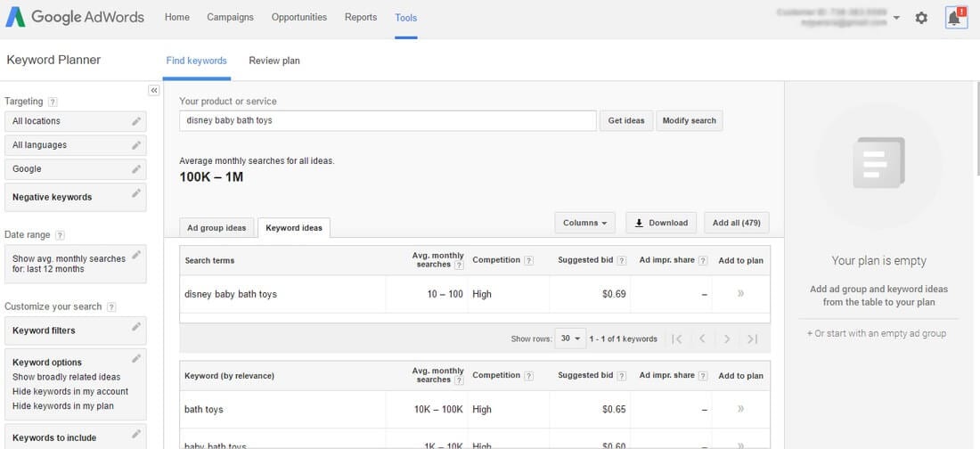Go to previous page arrow
This screenshot has height=449, width=980.
pyautogui.click(x=702, y=339)
